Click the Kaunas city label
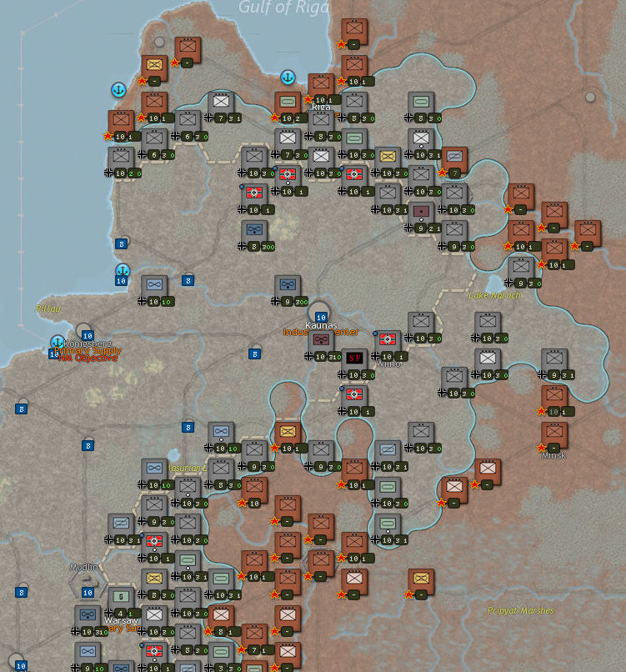 click(321, 325)
